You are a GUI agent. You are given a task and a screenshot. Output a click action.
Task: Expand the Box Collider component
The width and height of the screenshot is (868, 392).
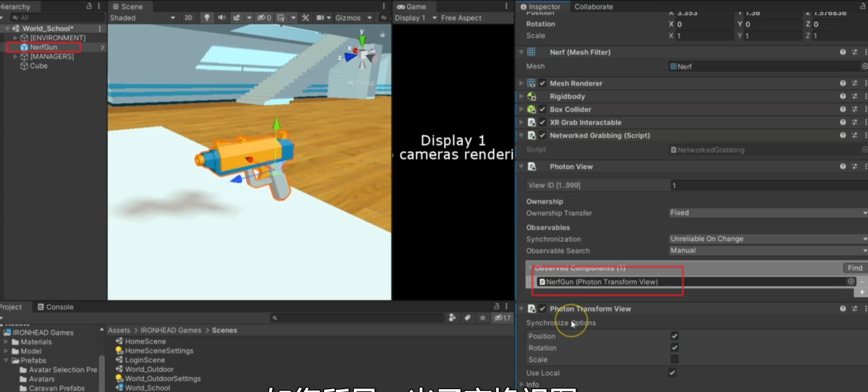click(521, 110)
